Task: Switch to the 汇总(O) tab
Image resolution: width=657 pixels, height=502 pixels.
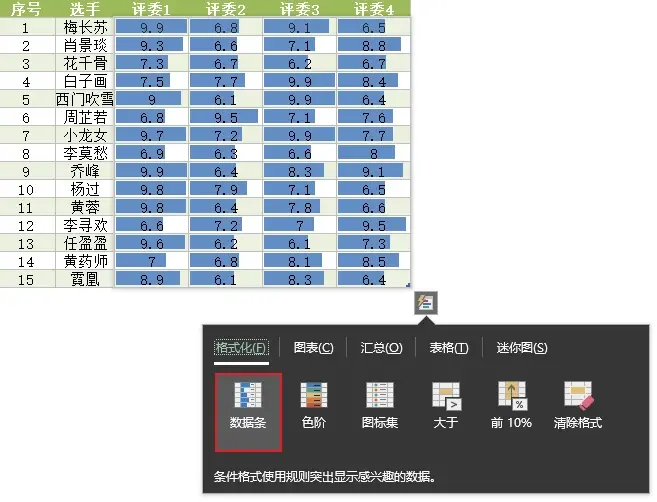Action: pyautogui.click(x=381, y=348)
